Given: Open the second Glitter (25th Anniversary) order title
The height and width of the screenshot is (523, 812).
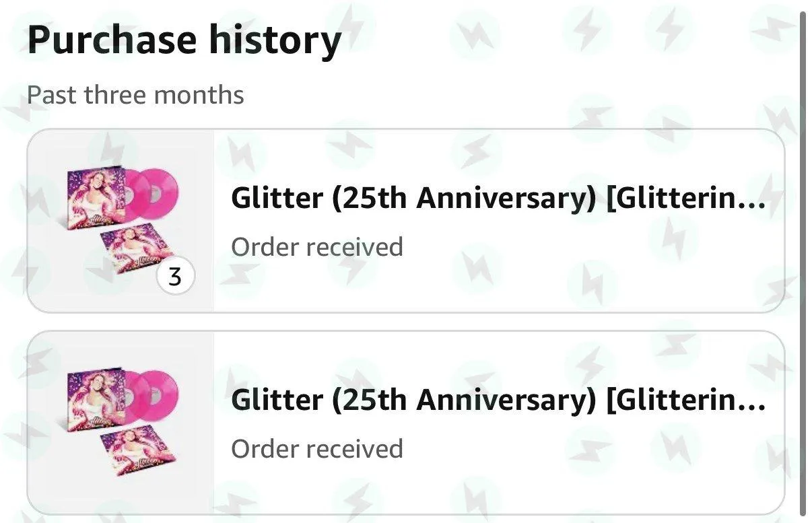Looking at the screenshot, I should tap(498, 400).
